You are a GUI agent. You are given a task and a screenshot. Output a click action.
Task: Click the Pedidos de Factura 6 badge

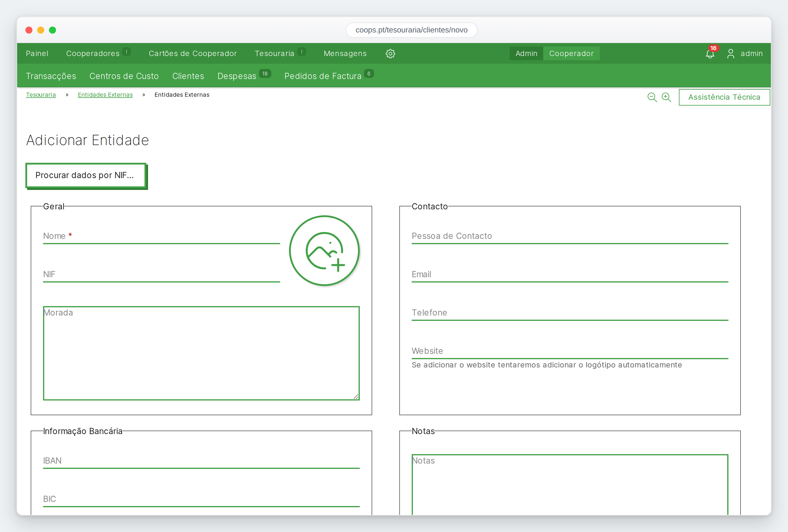point(369,74)
